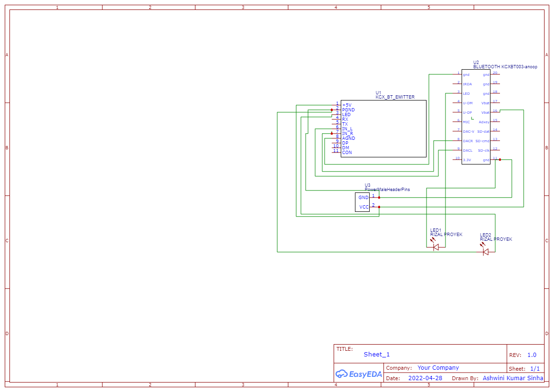The width and height of the screenshot is (554, 392).
Task: Click the PowerMaleHeaderPins label text
Action: 387,189
